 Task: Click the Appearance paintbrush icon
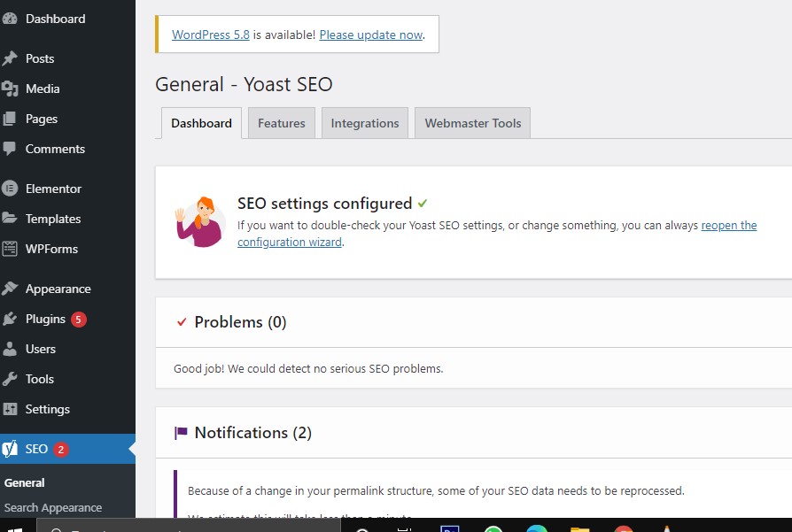coord(11,289)
